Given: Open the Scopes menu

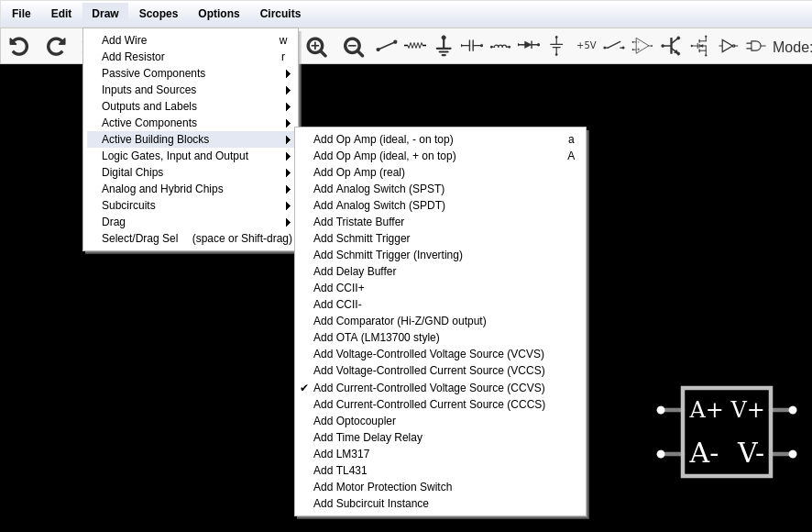Looking at the screenshot, I should [159, 14].
